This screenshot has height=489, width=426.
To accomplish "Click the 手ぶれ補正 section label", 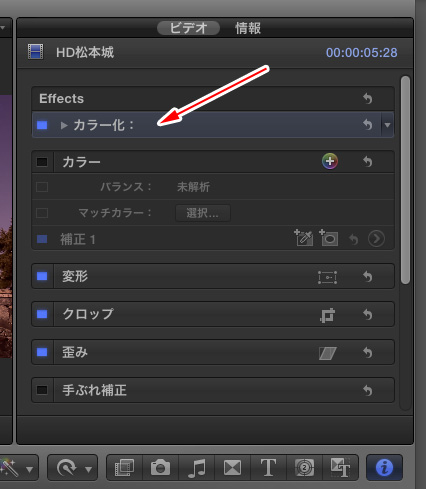I will [x=94, y=390].
